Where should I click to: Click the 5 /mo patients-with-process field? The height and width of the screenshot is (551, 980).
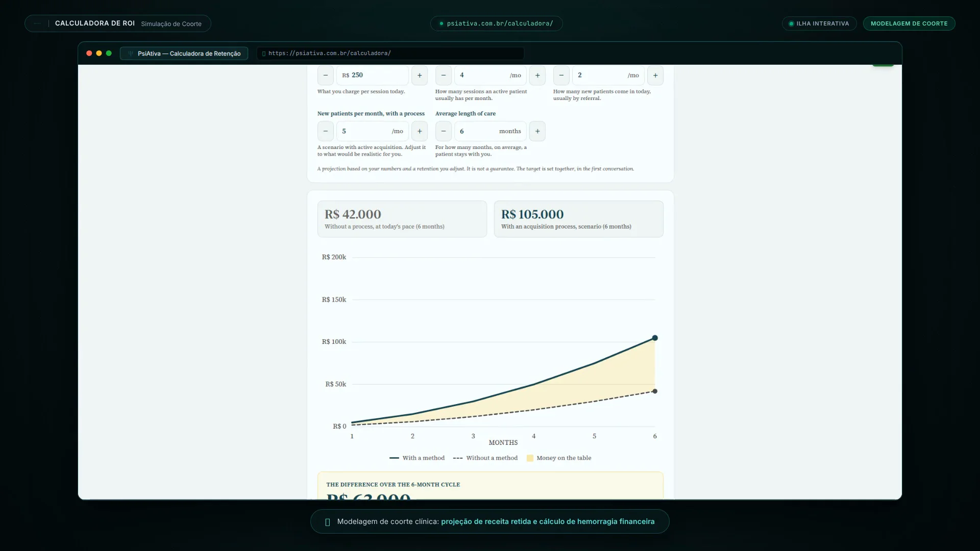click(373, 131)
